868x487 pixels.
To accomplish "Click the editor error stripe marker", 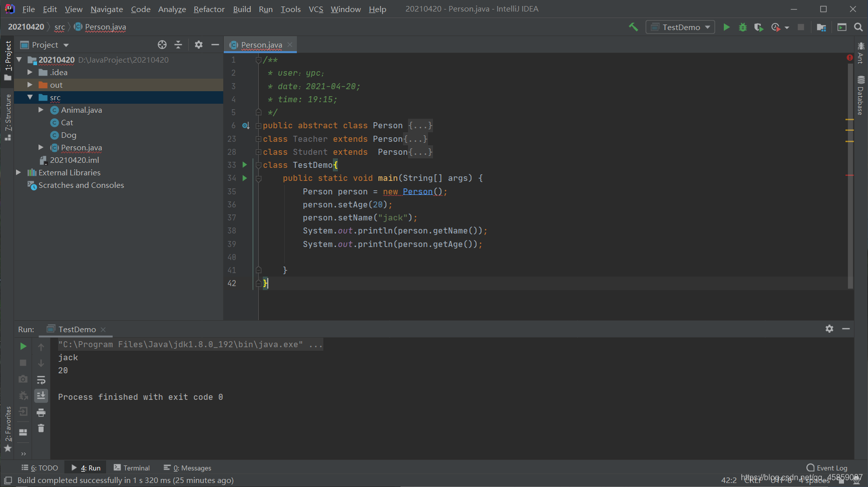I will (849, 58).
